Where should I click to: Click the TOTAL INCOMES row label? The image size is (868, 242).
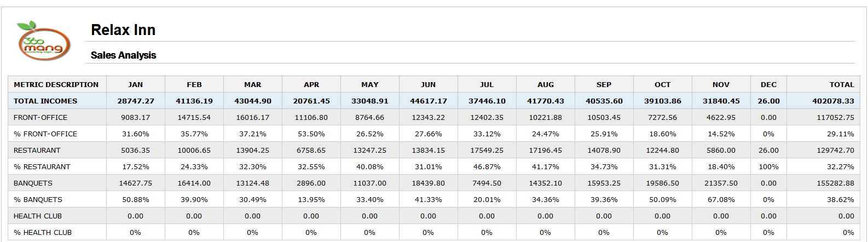[45, 101]
